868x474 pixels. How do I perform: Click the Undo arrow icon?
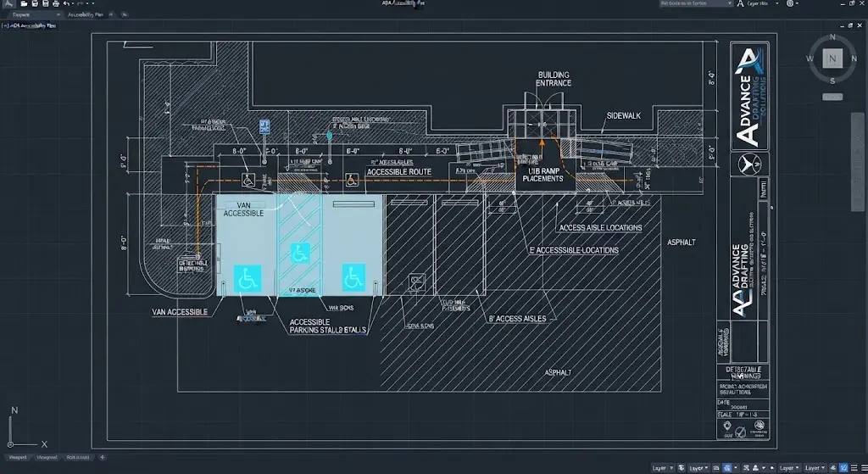[66, 3]
